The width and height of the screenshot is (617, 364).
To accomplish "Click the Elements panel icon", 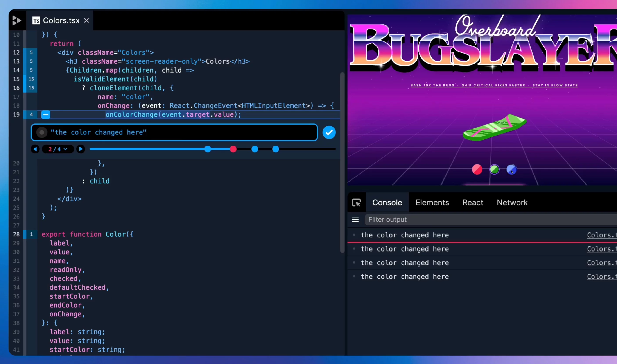I will point(432,202).
